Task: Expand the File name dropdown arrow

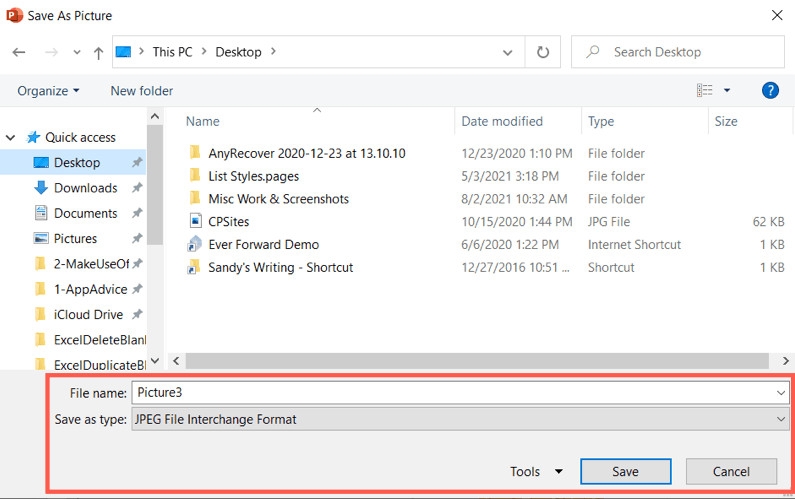Action: click(x=781, y=393)
